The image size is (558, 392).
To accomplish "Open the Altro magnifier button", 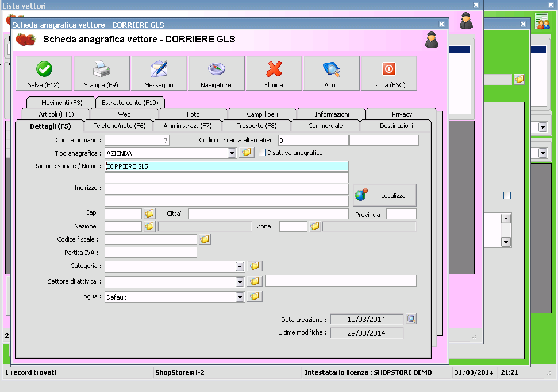I will [x=331, y=73].
